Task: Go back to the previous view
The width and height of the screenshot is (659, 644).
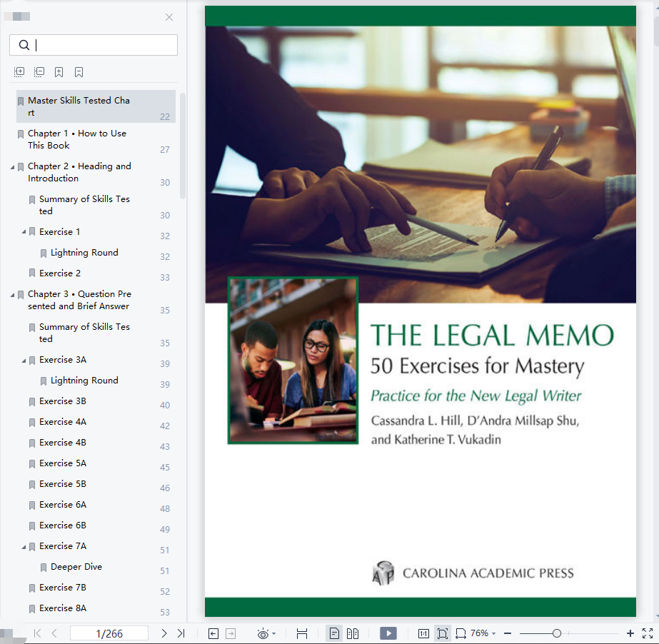Action: tap(213, 633)
